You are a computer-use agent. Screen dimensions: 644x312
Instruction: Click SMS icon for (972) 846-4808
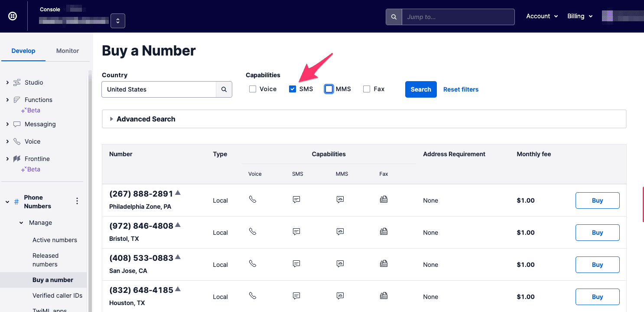coord(296,232)
